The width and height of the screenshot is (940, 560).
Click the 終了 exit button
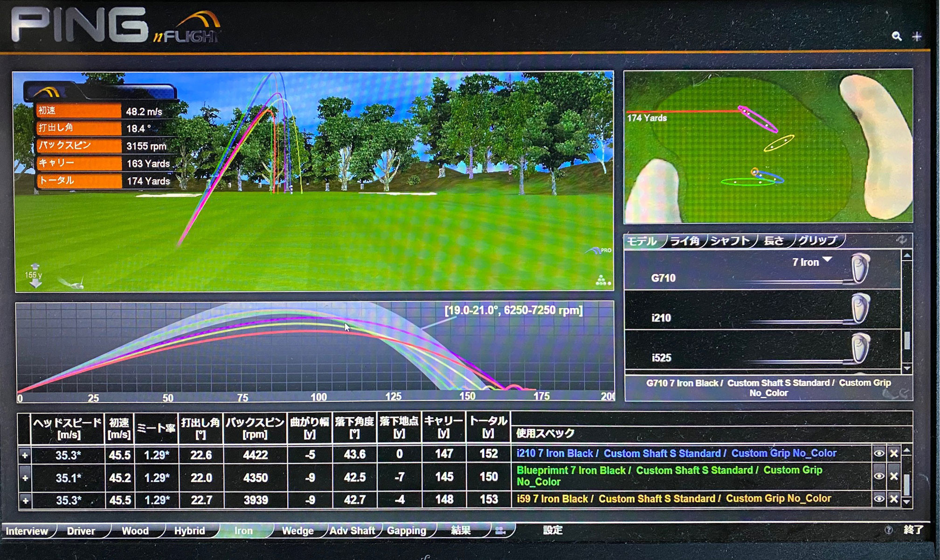pyautogui.click(x=912, y=530)
